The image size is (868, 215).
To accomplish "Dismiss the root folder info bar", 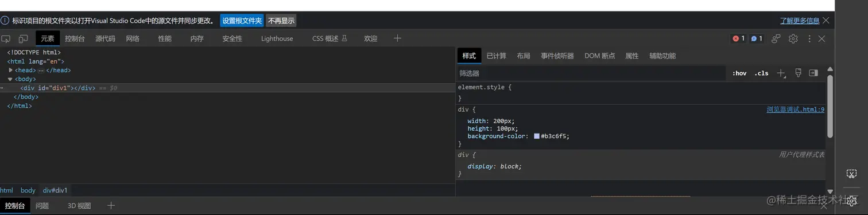I will [x=826, y=20].
